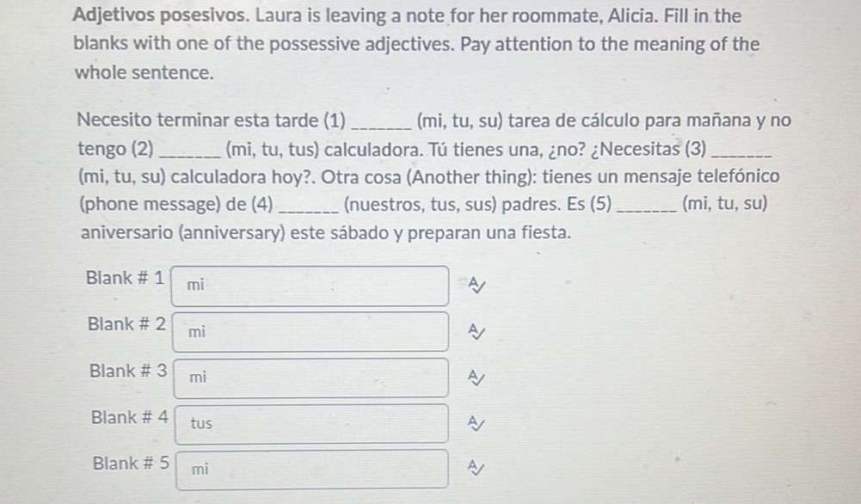The height and width of the screenshot is (504, 861).
Task: Select the 'mi' text in Blank # 1
Action: click(x=194, y=285)
